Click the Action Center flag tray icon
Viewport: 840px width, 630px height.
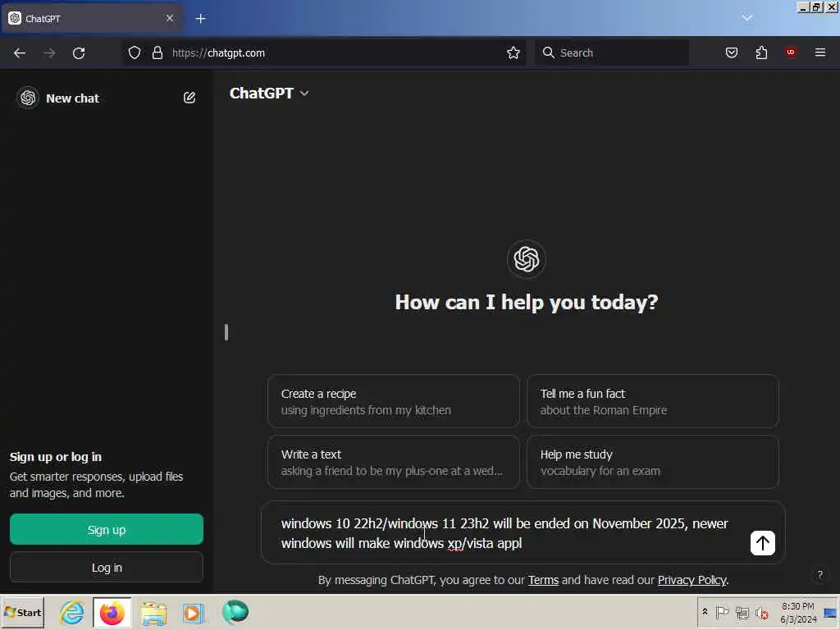pyautogui.click(x=722, y=612)
